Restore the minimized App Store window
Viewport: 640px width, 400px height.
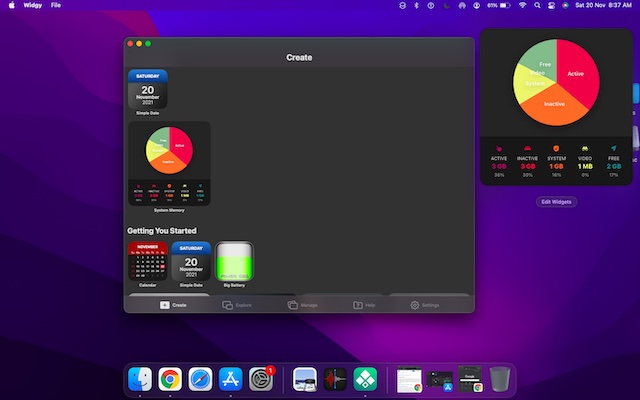click(x=440, y=380)
